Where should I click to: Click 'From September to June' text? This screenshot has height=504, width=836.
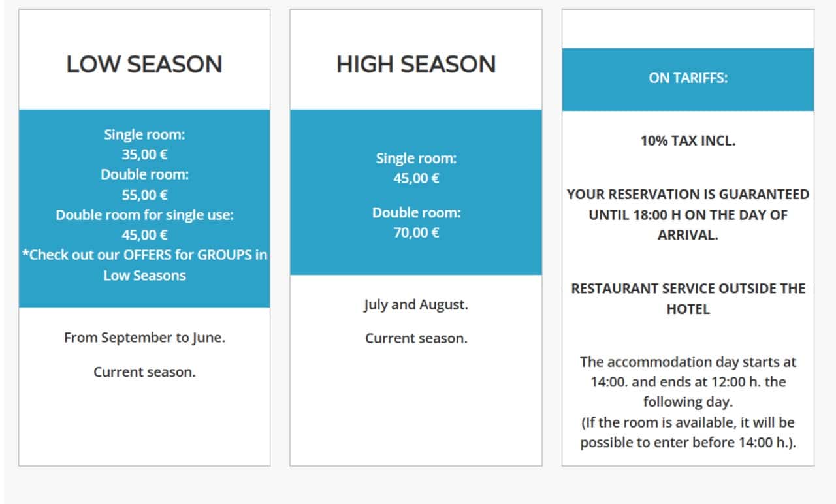(x=144, y=338)
